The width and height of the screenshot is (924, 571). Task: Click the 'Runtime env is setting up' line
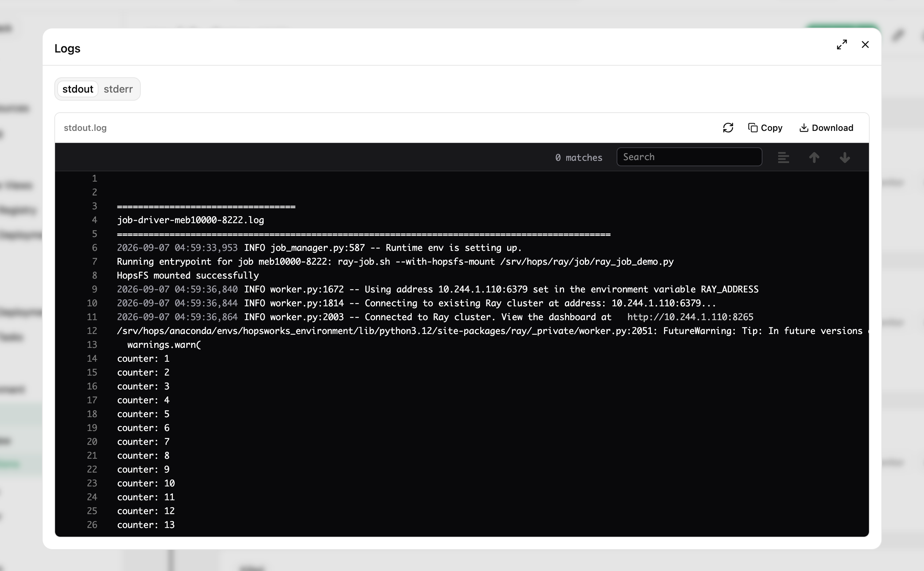[x=319, y=248]
